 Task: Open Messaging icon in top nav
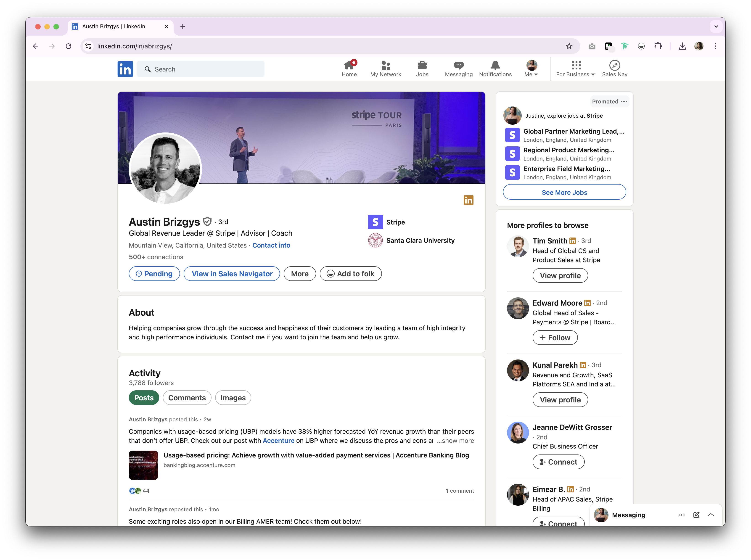pyautogui.click(x=458, y=65)
